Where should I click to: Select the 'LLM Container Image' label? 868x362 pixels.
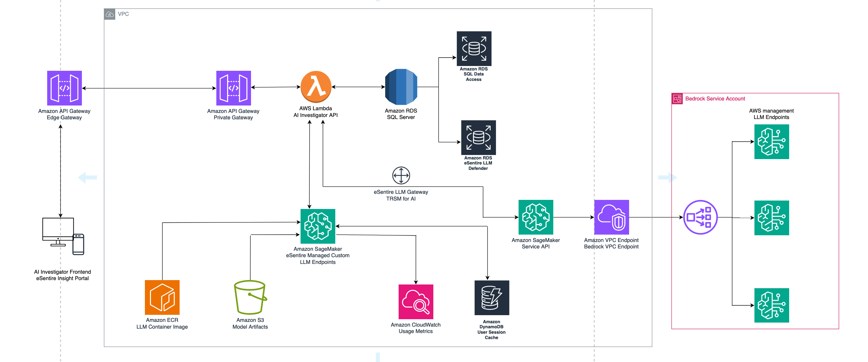(162, 327)
